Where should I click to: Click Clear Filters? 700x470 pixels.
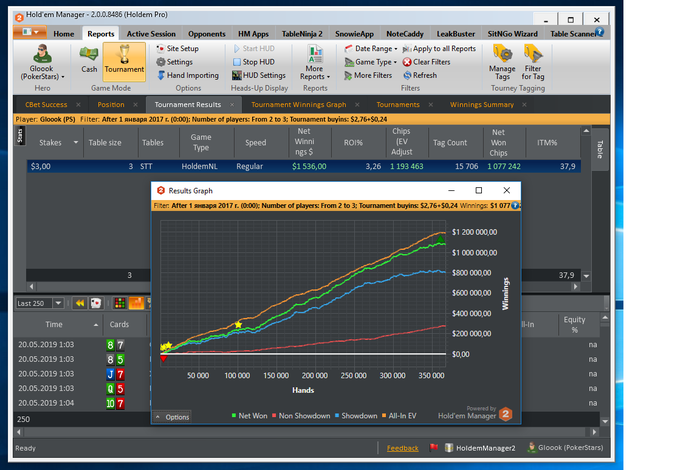pos(426,62)
